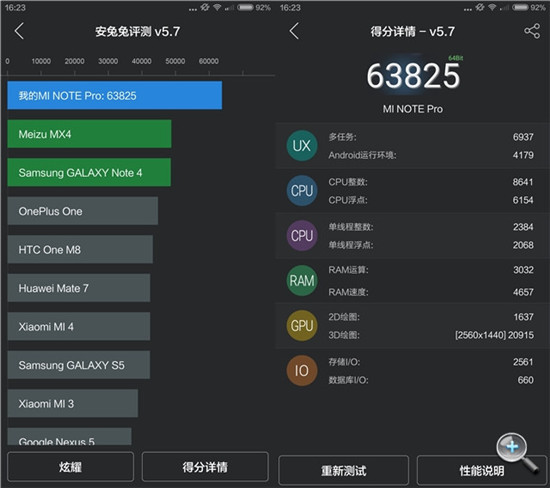
Task: Select the Samsung GALAXY S5 ranking bar
Action: (79, 365)
